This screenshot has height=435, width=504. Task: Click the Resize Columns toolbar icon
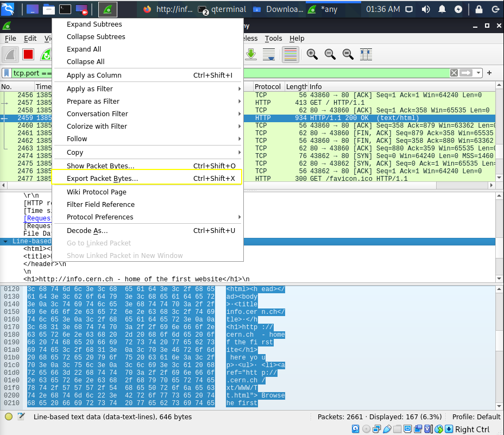366,54
